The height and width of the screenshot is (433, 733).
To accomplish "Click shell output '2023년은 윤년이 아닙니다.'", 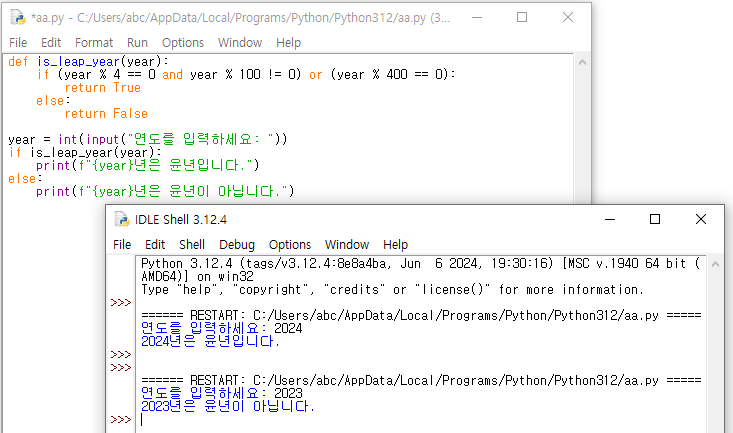I will [x=228, y=406].
